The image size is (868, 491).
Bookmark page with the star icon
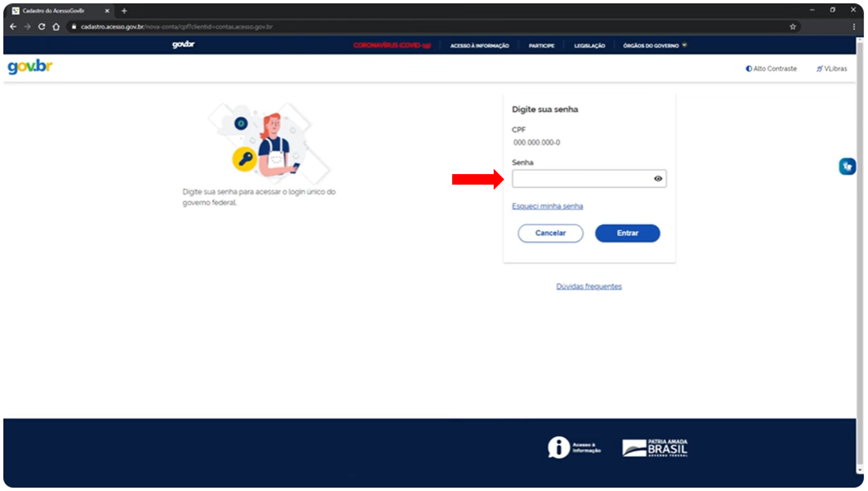click(792, 27)
